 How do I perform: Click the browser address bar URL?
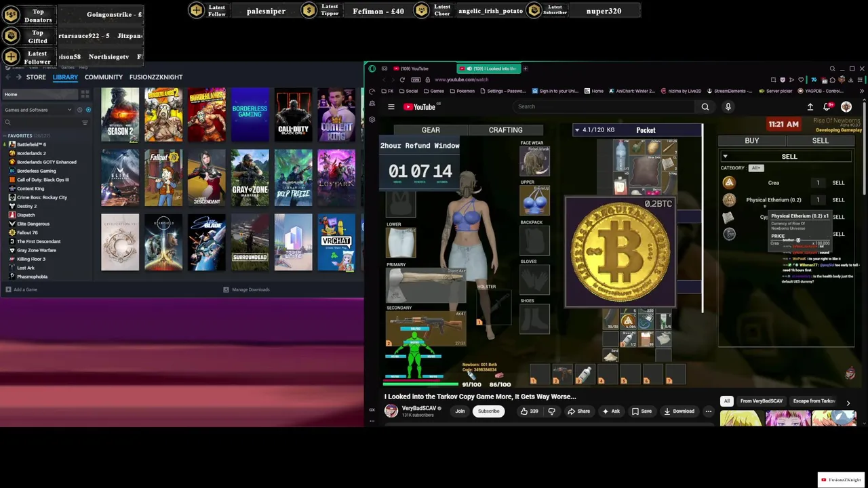[461, 79]
